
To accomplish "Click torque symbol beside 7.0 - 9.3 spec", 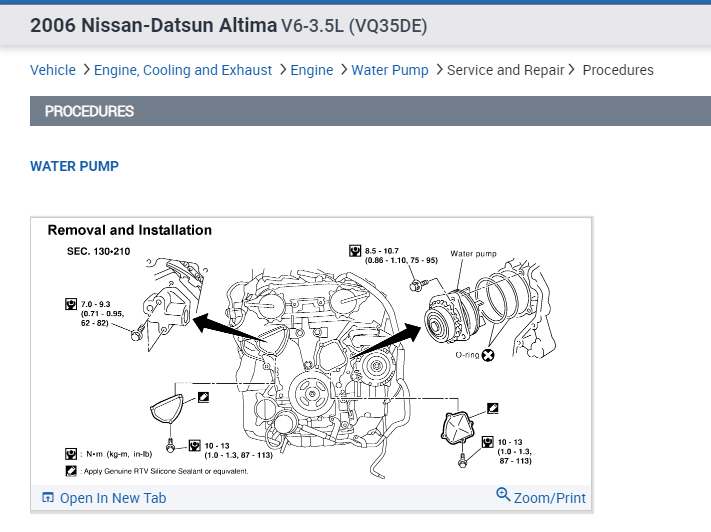I will point(71,303).
